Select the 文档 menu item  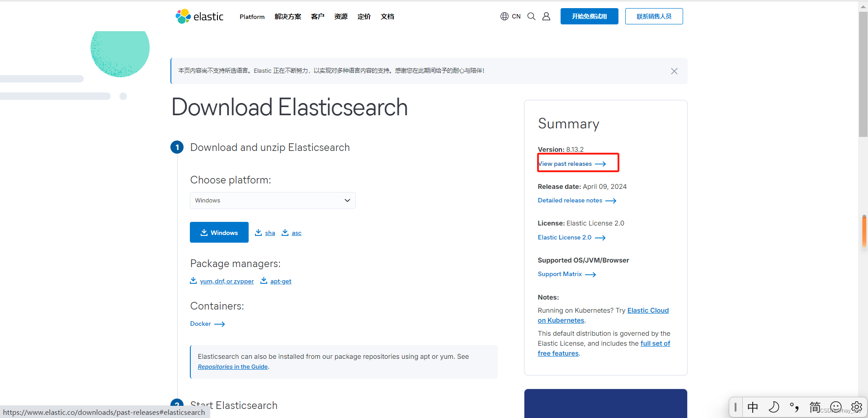[387, 17]
